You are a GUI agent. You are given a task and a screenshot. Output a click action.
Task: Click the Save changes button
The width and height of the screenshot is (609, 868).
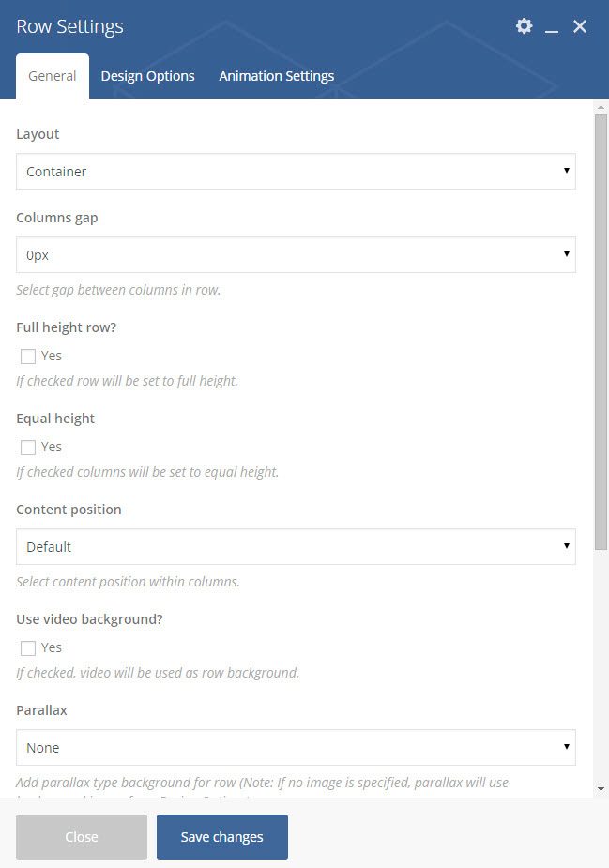coord(222,837)
